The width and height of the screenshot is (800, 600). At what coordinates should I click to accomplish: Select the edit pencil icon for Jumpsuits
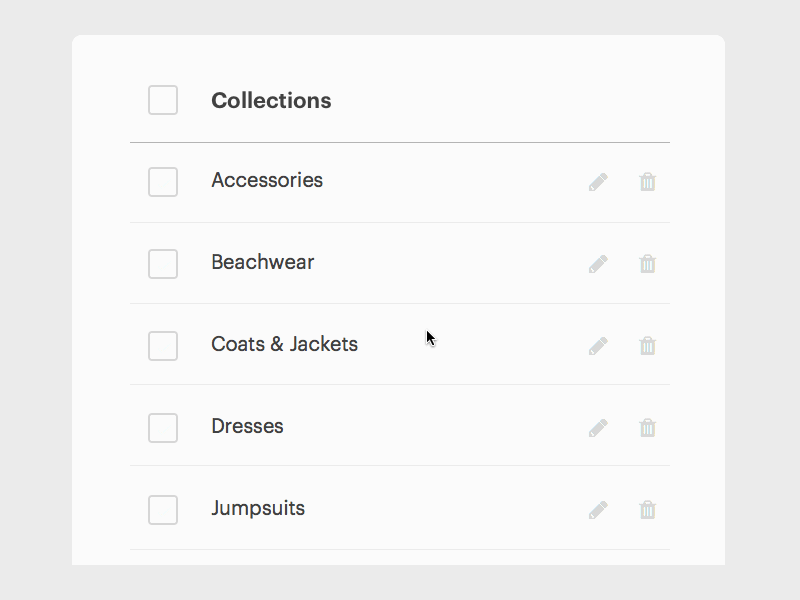tap(598, 509)
